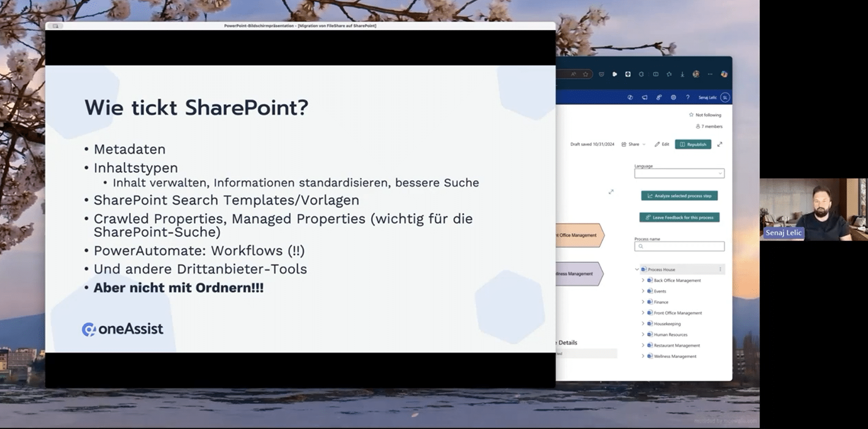Open browser downloads icon
The image size is (868, 429).
click(682, 74)
